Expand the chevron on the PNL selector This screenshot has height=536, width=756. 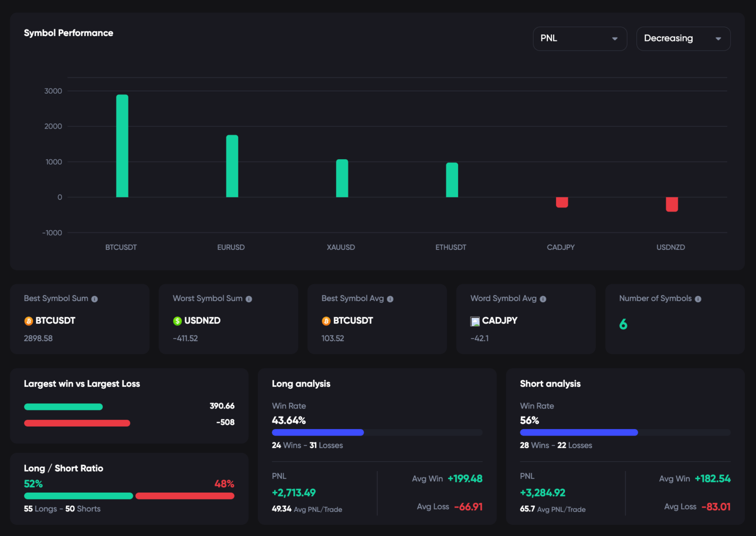pyautogui.click(x=614, y=38)
